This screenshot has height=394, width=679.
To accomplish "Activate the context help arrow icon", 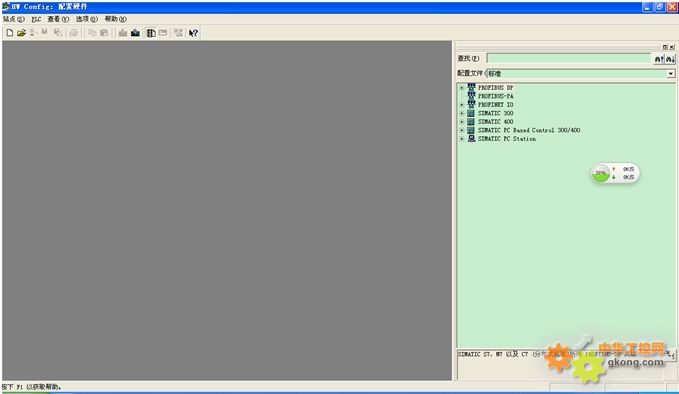I will 193,33.
